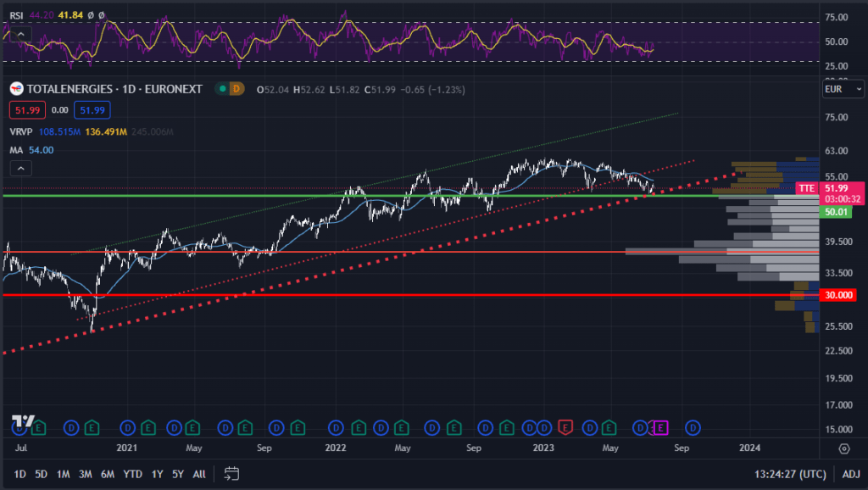Image resolution: width=868 pixels, height=490 pixels.
Task: Select the RSI indicator label
Action: click(x=16, y=15)
